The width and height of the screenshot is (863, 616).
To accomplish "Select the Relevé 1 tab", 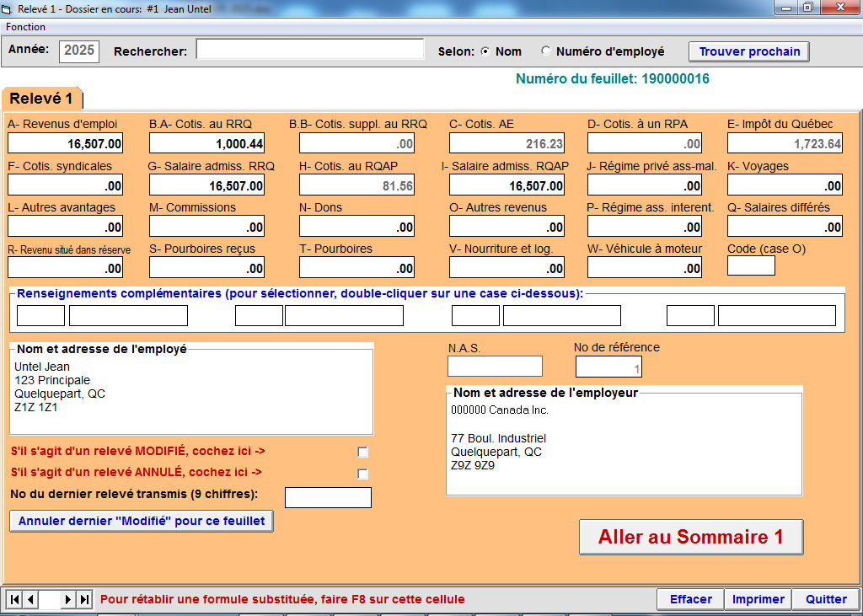I will coord(41,99).
